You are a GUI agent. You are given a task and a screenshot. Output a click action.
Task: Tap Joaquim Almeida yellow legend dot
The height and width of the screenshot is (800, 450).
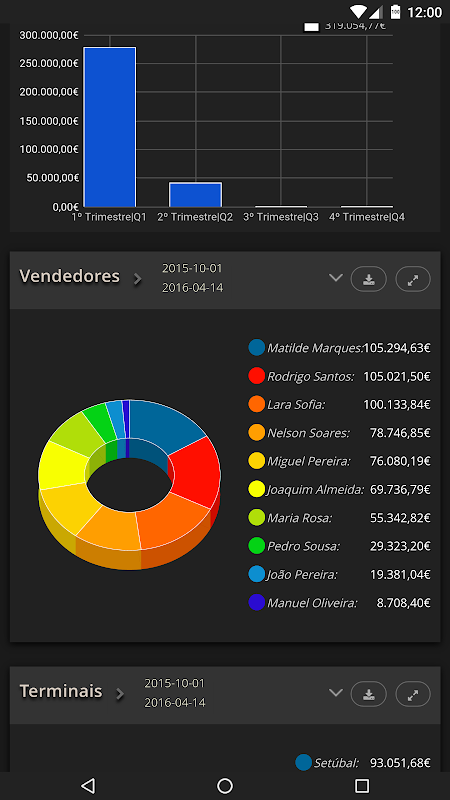[256, 489]
